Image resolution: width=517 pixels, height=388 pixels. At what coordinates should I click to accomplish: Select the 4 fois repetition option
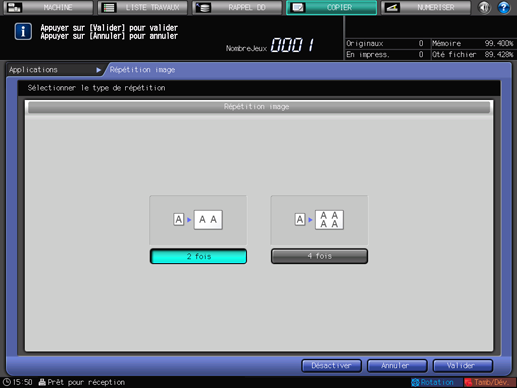coord(319,256)
